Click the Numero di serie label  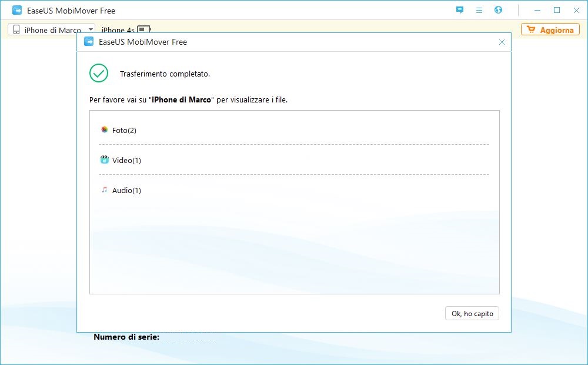point(126,337)
